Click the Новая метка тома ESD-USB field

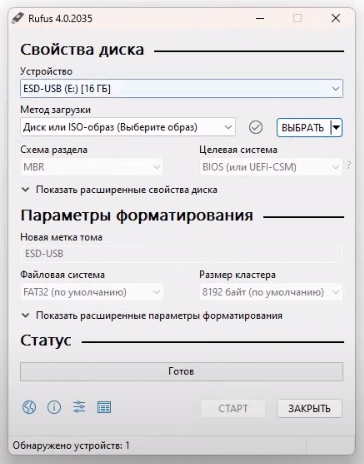click(x=181, y=254)
